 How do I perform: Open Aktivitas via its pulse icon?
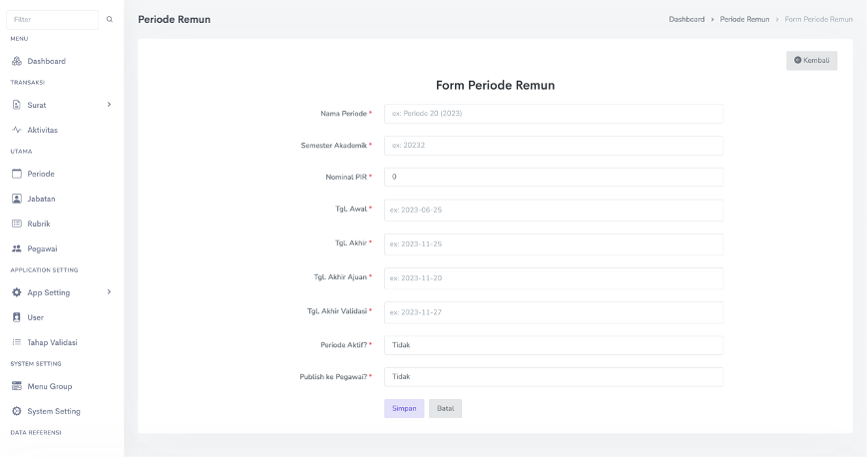pos(16,130)
